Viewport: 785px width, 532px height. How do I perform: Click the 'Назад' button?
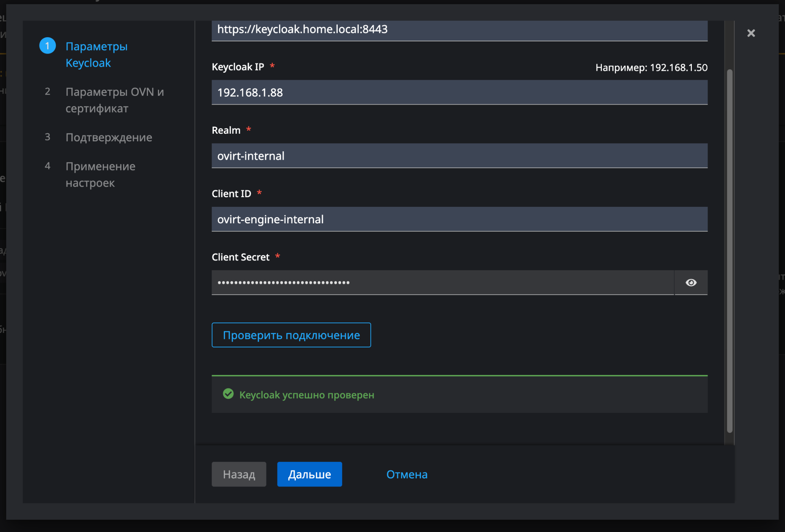point(239,474)
